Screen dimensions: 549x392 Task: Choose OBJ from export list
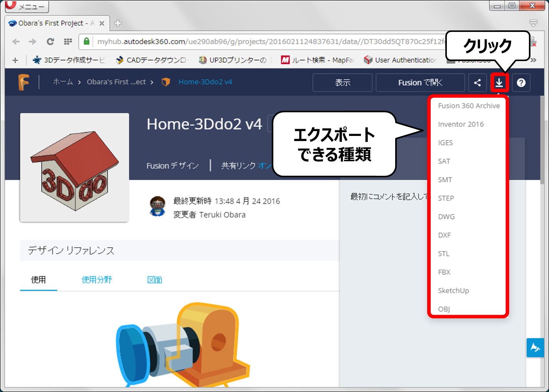click(x=444, y=309)
